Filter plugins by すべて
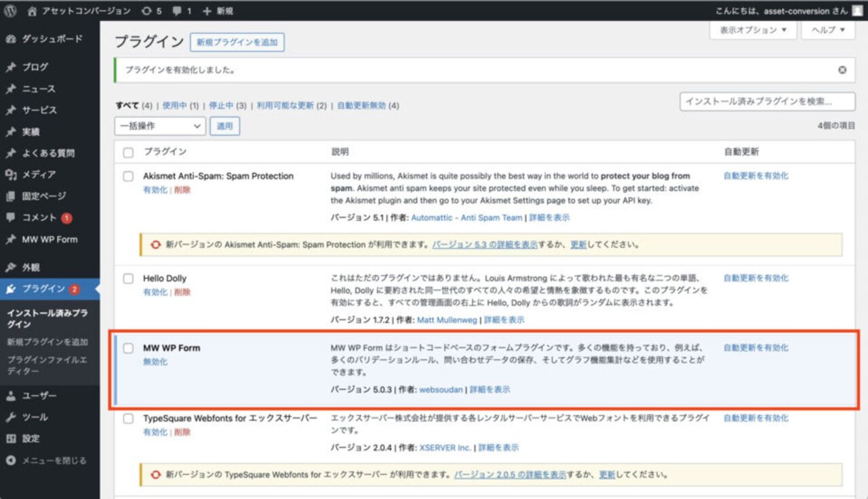Viewport: 868px width, 499px height. [127, 106]
